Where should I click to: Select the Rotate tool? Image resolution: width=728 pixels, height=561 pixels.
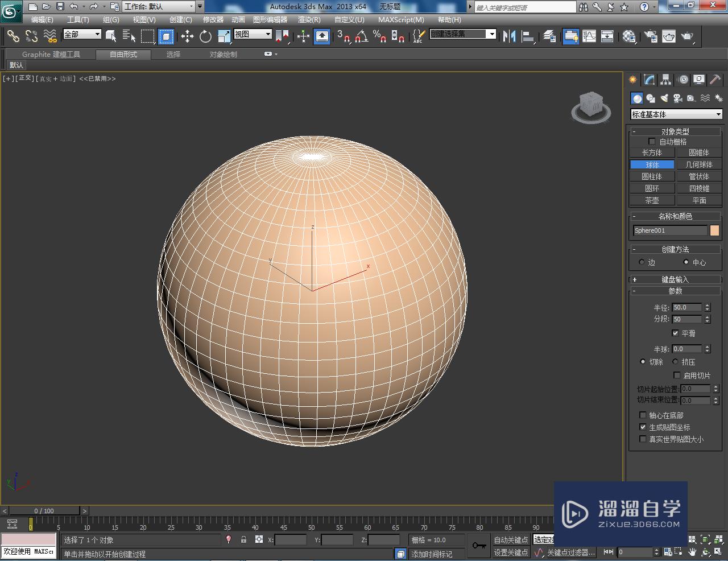[x=205, y=36]
